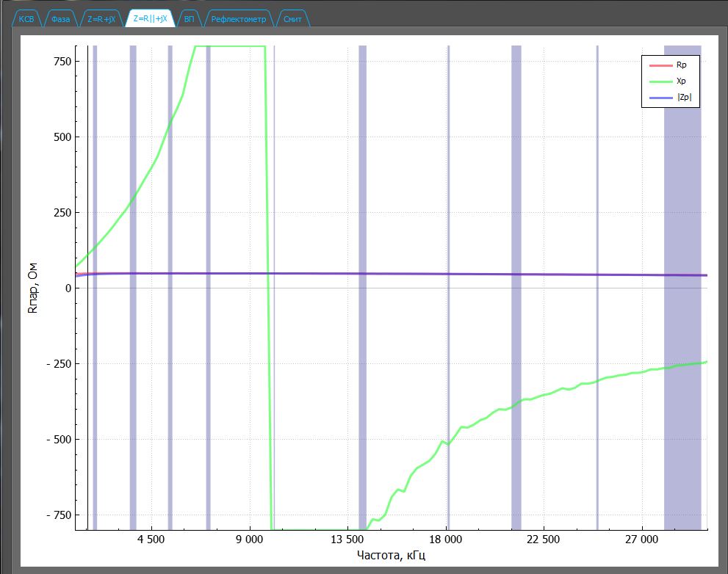Click the Rпар, Ом axis title
Screen dimensions: 728x574
(x=32, y=288)
